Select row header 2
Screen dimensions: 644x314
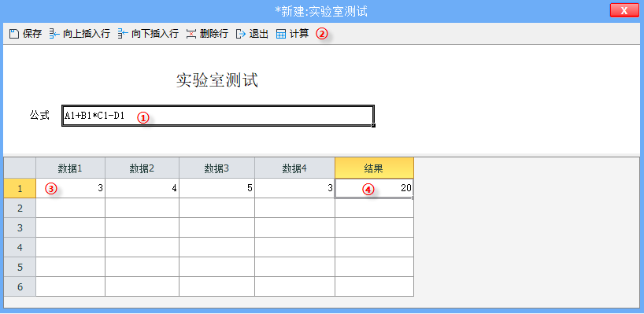tap(20, 208)
